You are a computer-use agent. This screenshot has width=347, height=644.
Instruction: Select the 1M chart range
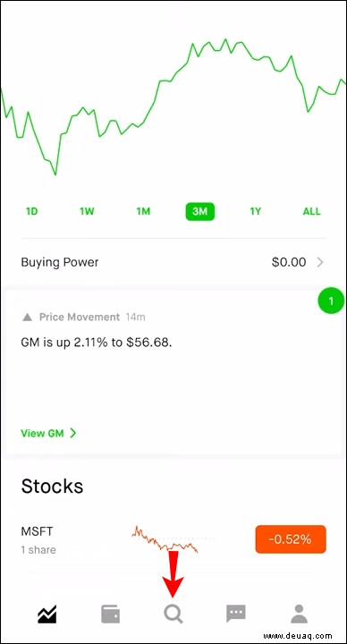pos(143,211)
